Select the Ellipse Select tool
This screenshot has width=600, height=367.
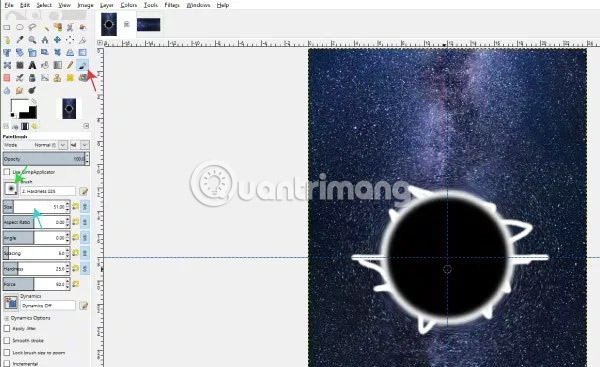pyautogui.click(x=20, y=27)
